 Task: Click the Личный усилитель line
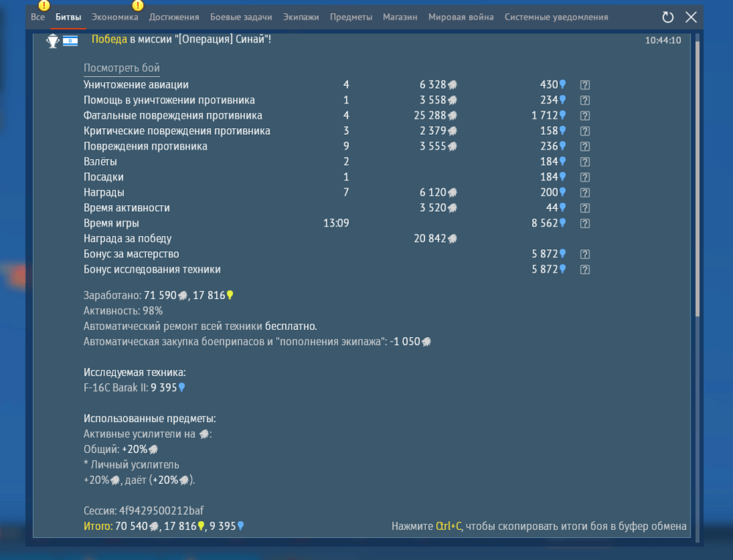[131, 465]
